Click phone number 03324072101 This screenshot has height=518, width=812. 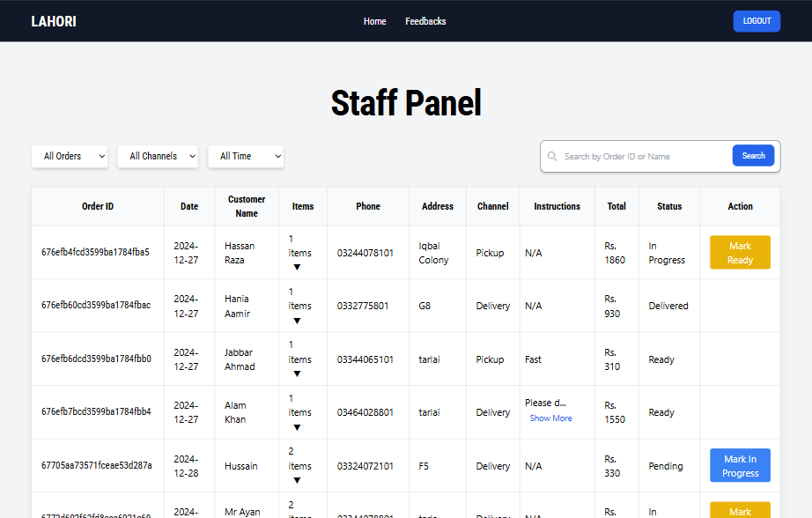365,466
